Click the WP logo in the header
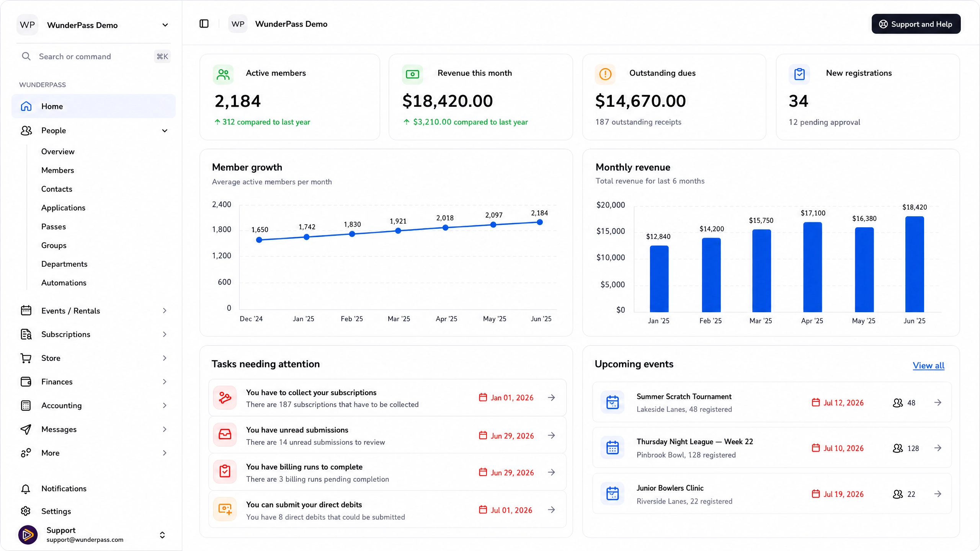 pyautogui.click(x=238, y=24)
